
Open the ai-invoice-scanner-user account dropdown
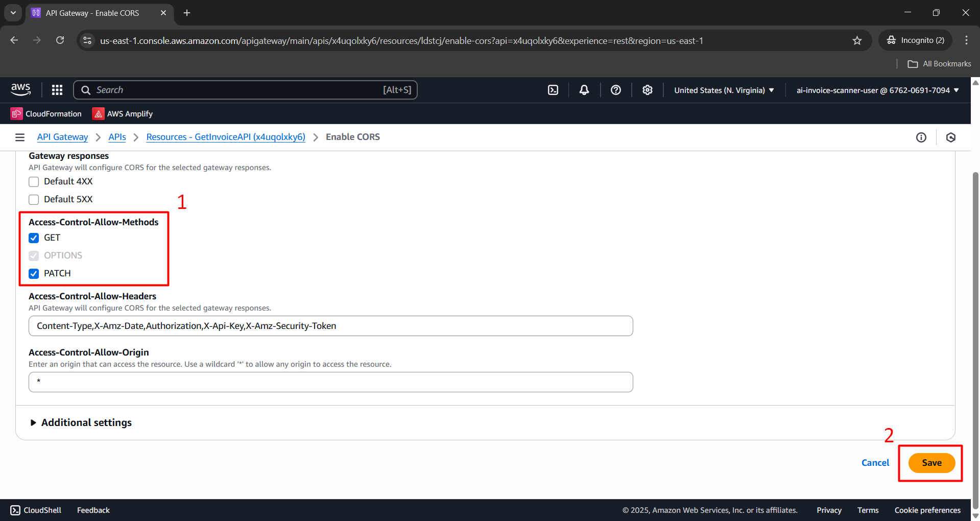877,90
